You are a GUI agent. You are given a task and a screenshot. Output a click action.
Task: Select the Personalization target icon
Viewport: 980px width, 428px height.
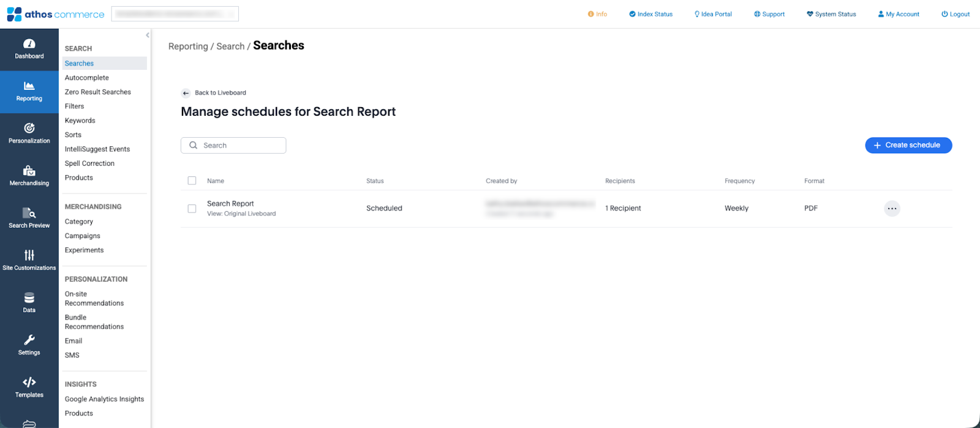pyautogui.click(x=29, y=129)
